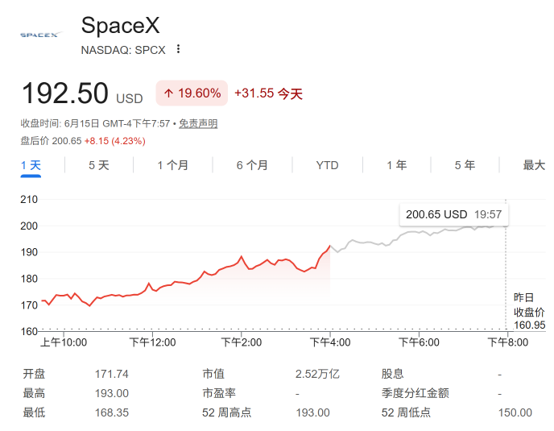Open the 5 年 chart range
Image resolution: width=554 pixels, height=431 pixels.
coord(465,165)
